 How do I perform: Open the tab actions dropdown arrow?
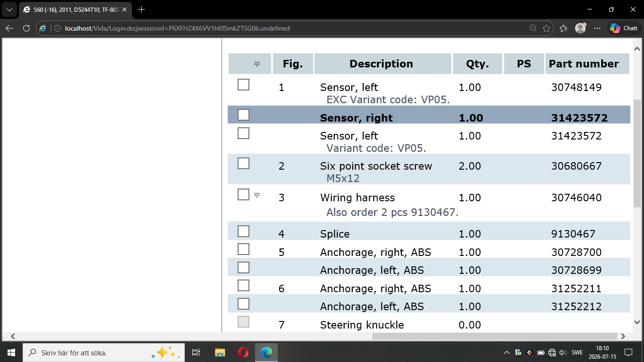click(x=9, y=9)
